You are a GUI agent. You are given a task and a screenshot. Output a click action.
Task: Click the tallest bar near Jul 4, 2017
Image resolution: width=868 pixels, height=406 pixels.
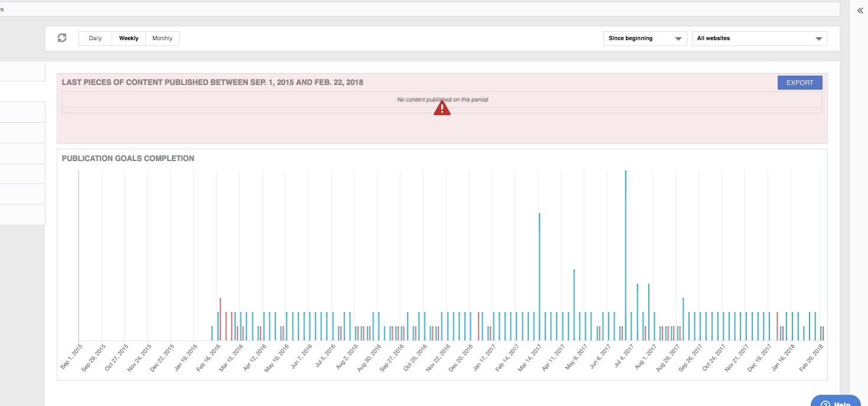(626, 256)
